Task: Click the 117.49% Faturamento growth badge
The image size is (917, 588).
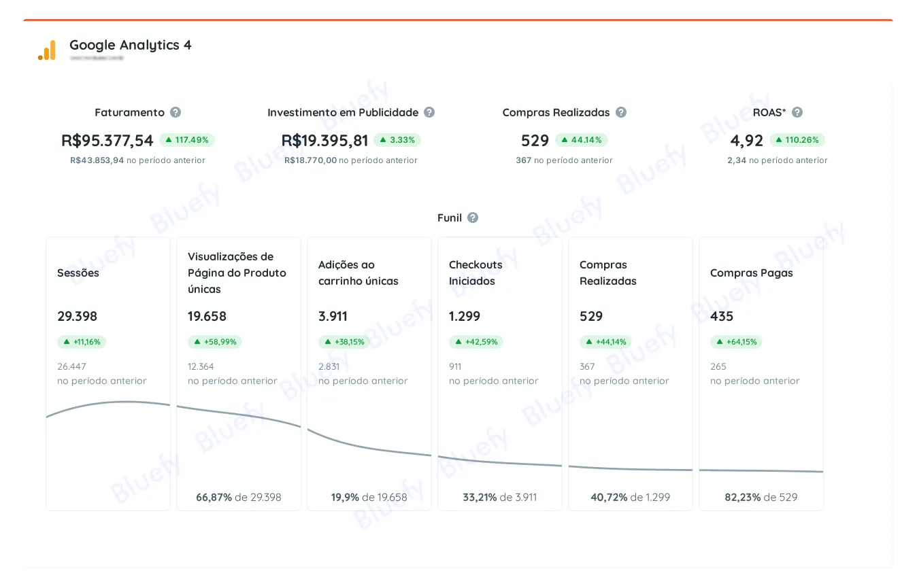Action: (187, 140)
